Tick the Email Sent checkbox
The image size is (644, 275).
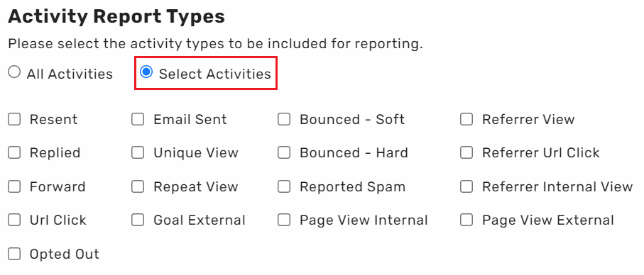point(138,119)
